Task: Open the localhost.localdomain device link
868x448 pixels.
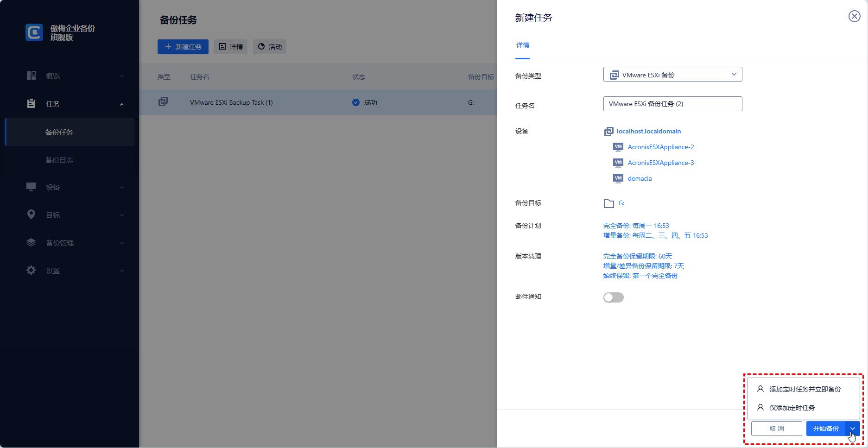Action: tap(649, 131)
